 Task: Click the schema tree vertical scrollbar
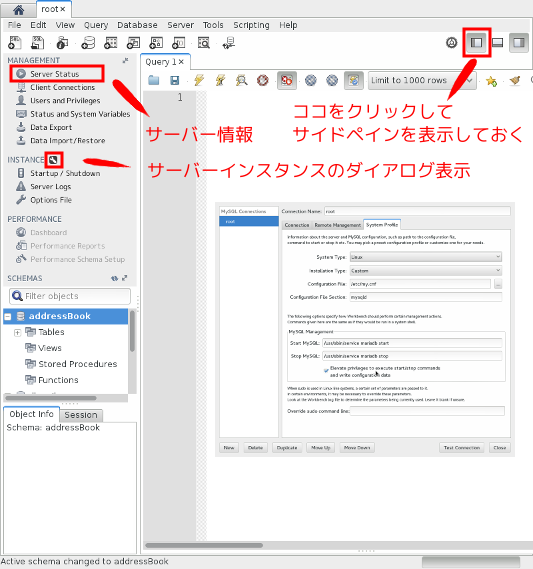pyautogui.click(x=132, y=331)
